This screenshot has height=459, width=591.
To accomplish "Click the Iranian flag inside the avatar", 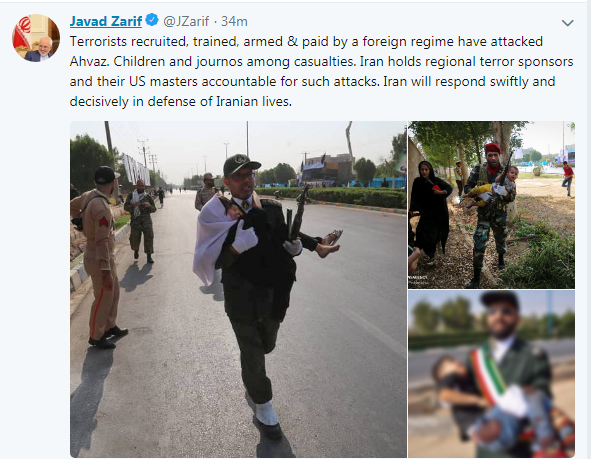I will [22, 34].
